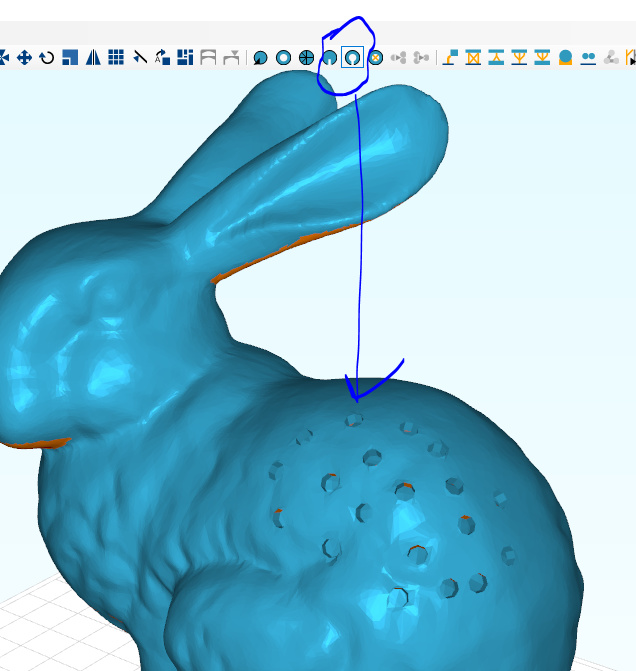Image resolution: width=636 pixels, height=671 pixels.
Task: Click the orange X circle icon
Action: [x=376, y=58]
